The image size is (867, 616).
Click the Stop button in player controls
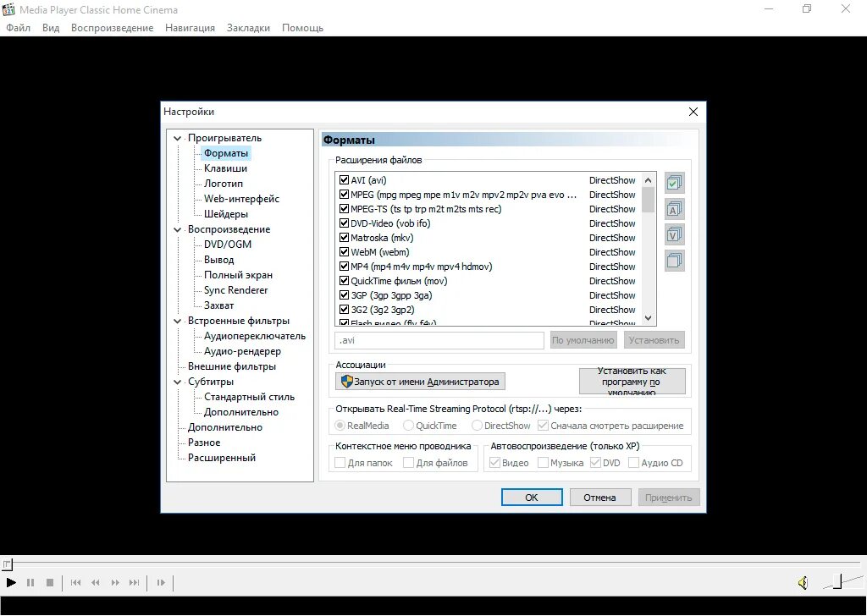(x=50, y=582)
